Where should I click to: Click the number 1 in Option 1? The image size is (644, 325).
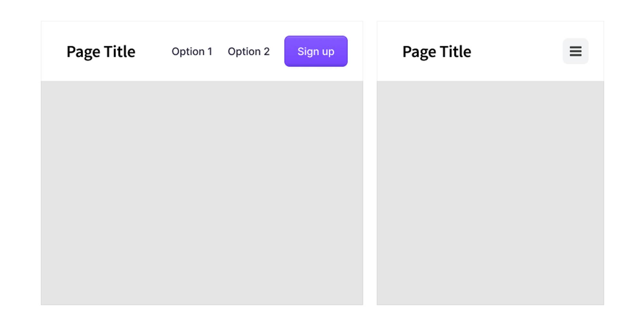[210, 52]
